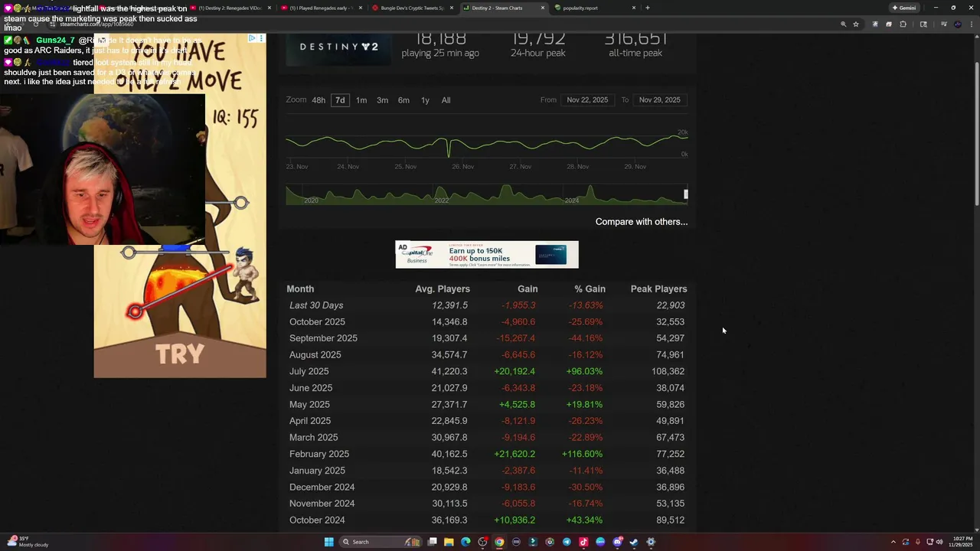
Task: Open the Chrome profile avatar
Action: (x=958, y=24)
